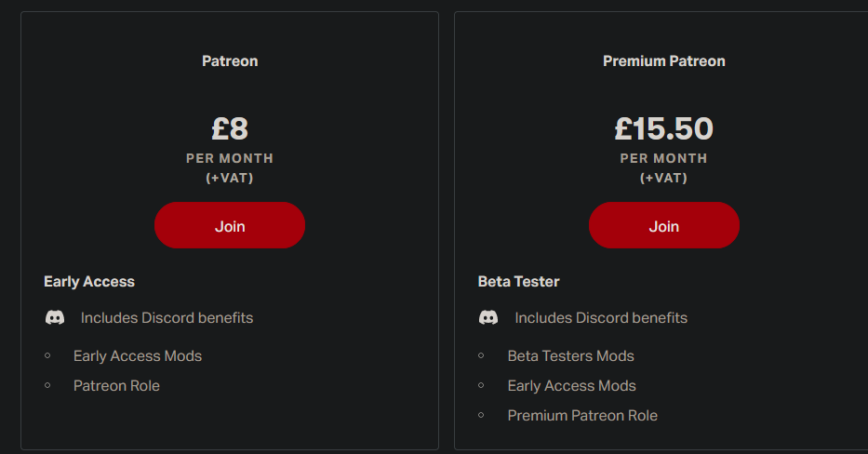Click Includes Discord benefits under Early Access
The height and width of the screenshot is (454, 868).
coord(167,318)
